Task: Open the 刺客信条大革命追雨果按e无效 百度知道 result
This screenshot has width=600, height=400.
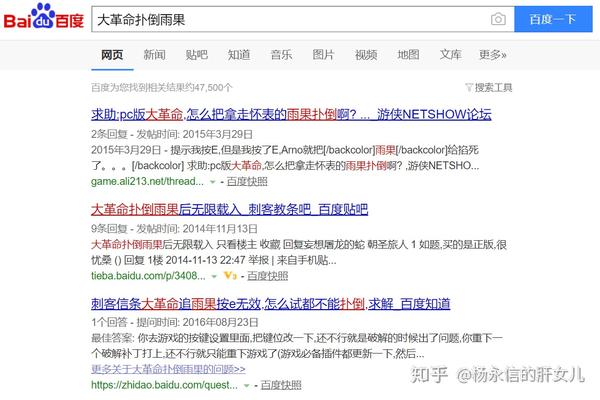Action: point(271,304)
